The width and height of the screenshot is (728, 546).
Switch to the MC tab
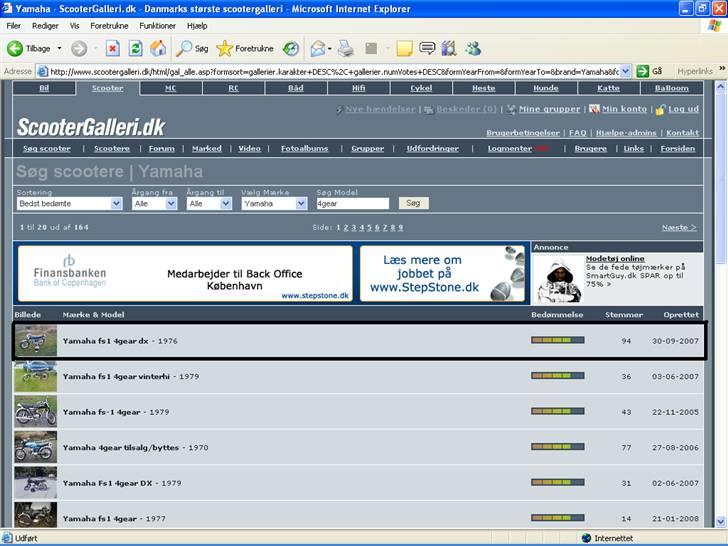tap(170, 88)
